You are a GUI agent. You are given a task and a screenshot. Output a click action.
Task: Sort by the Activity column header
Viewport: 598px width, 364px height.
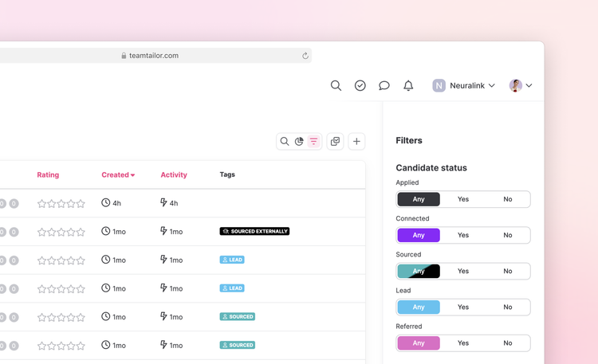[x=174, y=175]
